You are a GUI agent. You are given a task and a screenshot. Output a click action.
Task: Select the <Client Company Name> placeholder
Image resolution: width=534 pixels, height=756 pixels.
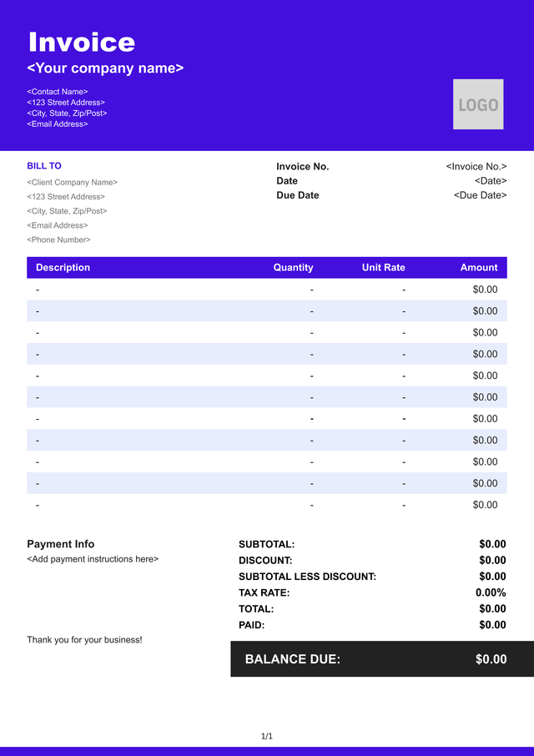point(72,182)
